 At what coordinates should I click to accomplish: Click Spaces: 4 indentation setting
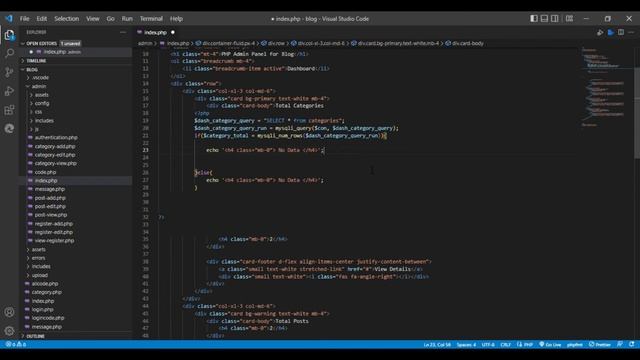(x=466, y=344)
